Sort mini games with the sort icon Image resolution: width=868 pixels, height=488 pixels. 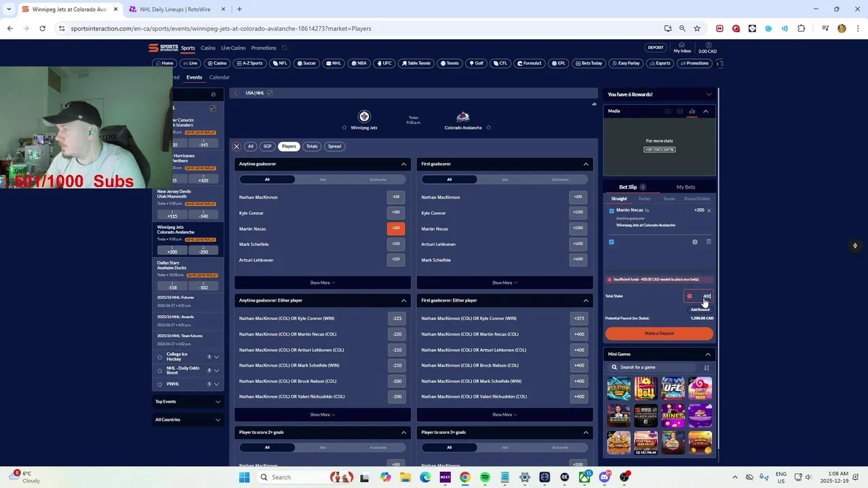(707, 367)
